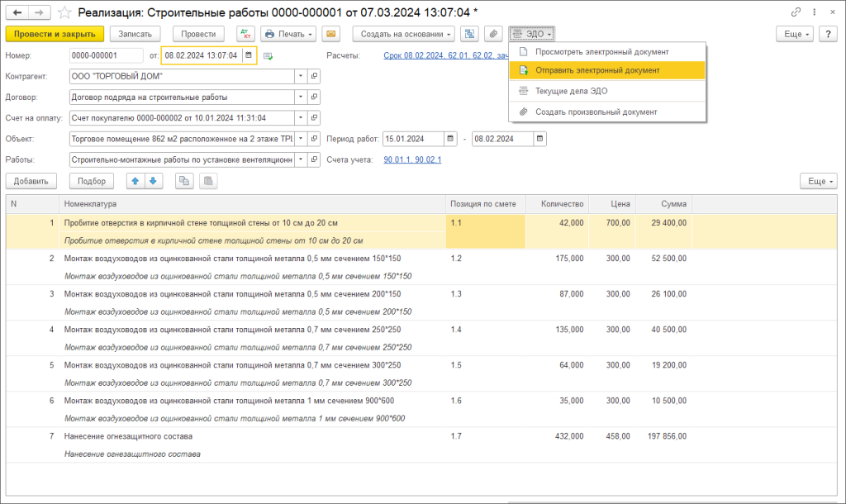Click the envelope email icon
The width and height of the screenshot is (846, 504).
[x=330, y=34]
